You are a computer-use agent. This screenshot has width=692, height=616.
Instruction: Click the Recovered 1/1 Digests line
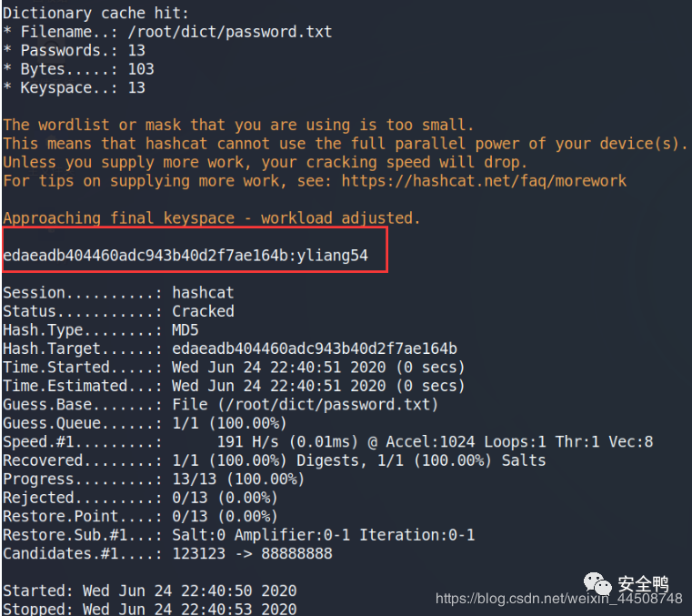(x=274, y=460)
